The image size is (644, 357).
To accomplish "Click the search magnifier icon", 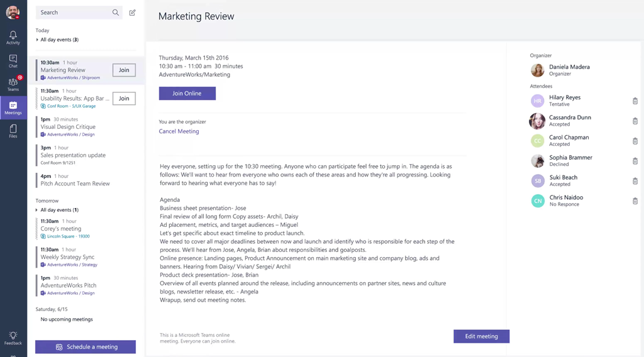I will click(116, 13).
